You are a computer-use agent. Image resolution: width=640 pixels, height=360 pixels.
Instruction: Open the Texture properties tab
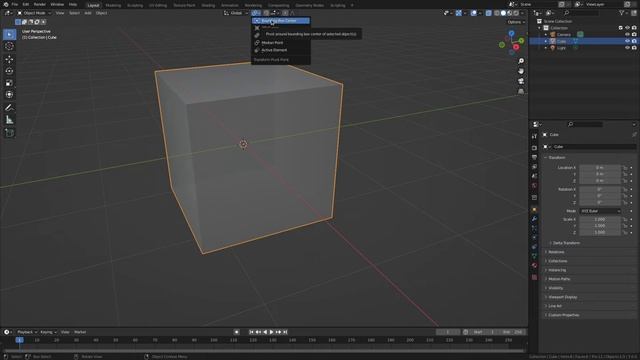534,277
